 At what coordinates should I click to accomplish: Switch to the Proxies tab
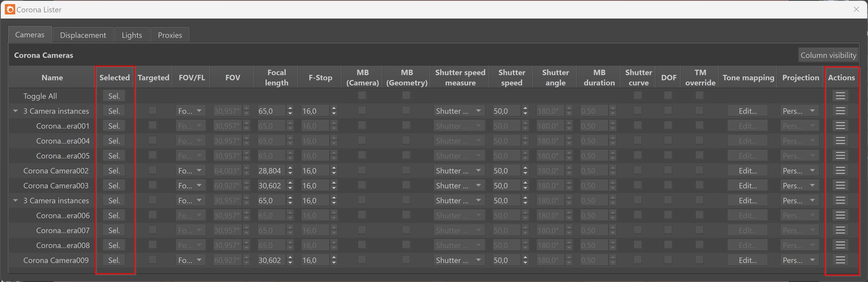click(x=170, y=35)
